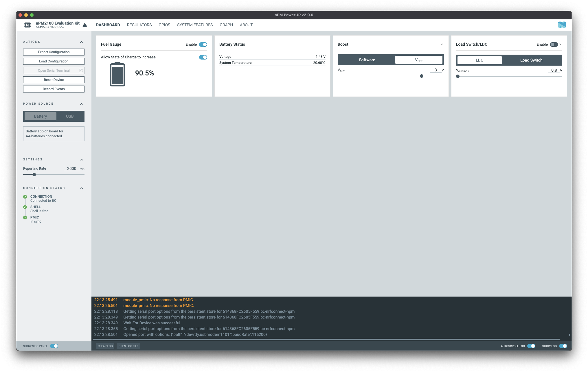
Task: Click the nRF Connect logo top right
Action: point(562,25)
